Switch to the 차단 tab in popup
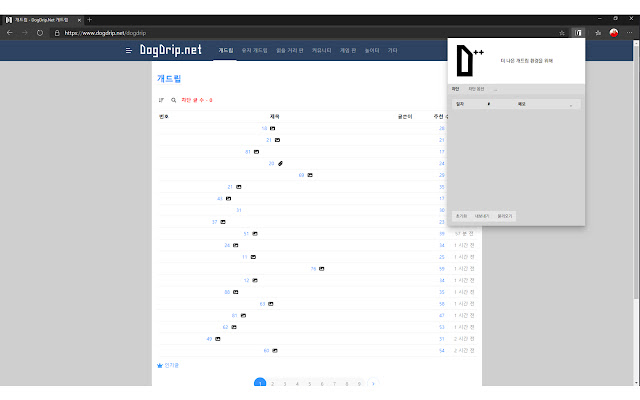640x400 pixels. [456, 89]
